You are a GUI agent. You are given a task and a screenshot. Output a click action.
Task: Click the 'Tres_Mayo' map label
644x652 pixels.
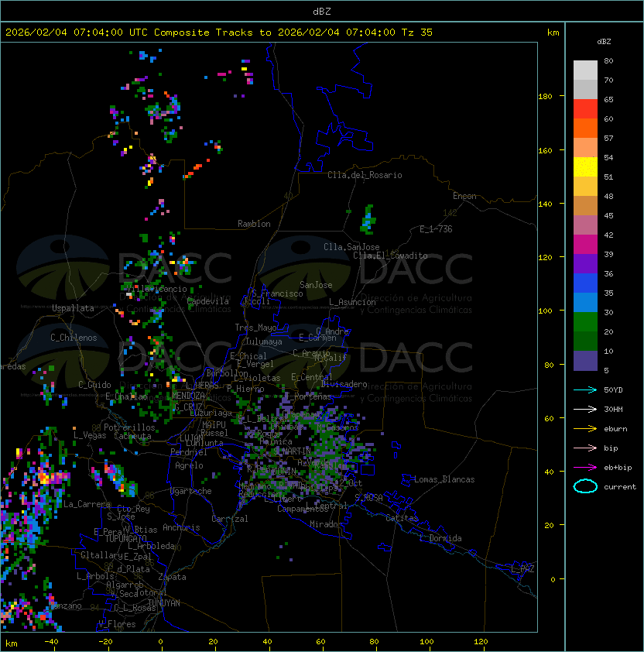coord(255,328)
